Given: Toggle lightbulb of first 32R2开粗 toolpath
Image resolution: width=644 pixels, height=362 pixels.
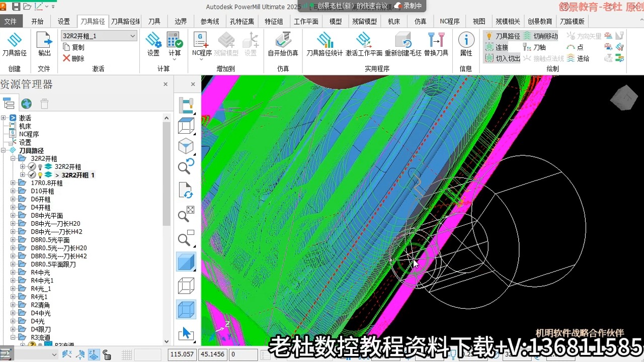Looking at the screenshot, I should pos(40,166).
